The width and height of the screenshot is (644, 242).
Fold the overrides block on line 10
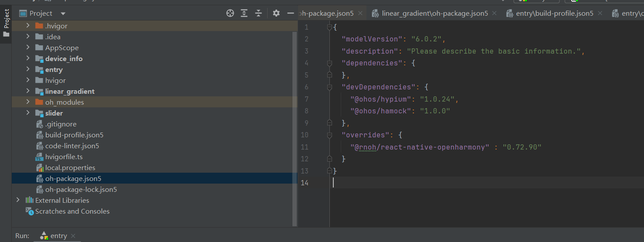(329, 135)
